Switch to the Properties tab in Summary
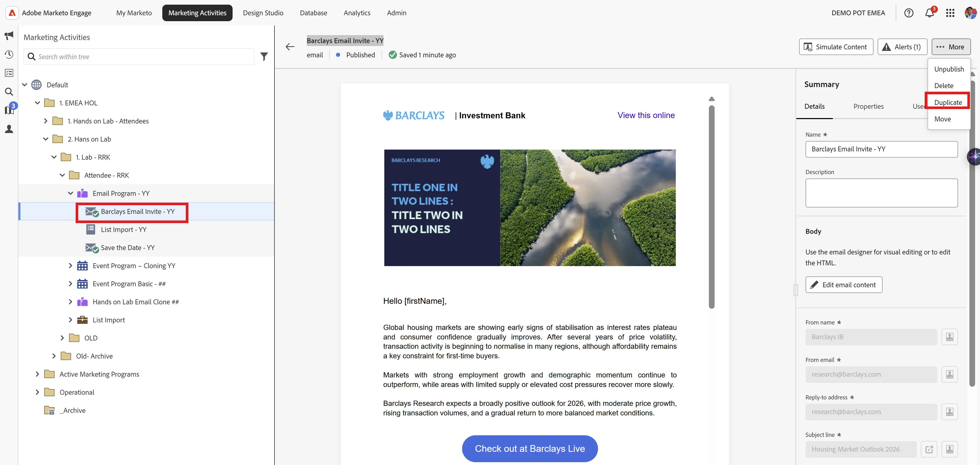Viewport: 980px width, 465px height. tap(869, 106)
